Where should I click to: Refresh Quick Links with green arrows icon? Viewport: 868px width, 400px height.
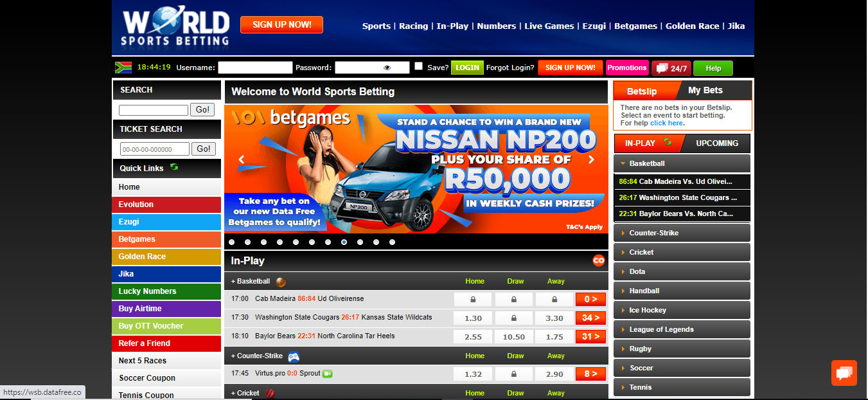(x=174, y=167)
